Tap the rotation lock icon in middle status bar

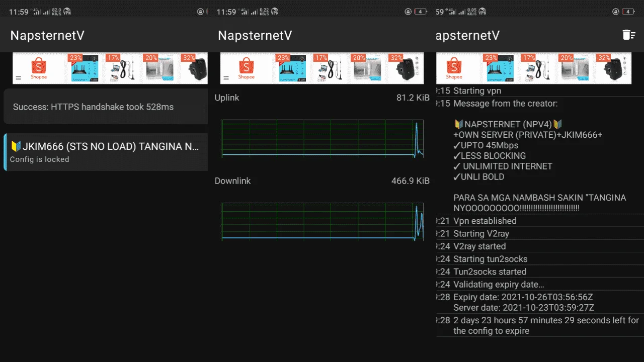click(x=408, y=12)
